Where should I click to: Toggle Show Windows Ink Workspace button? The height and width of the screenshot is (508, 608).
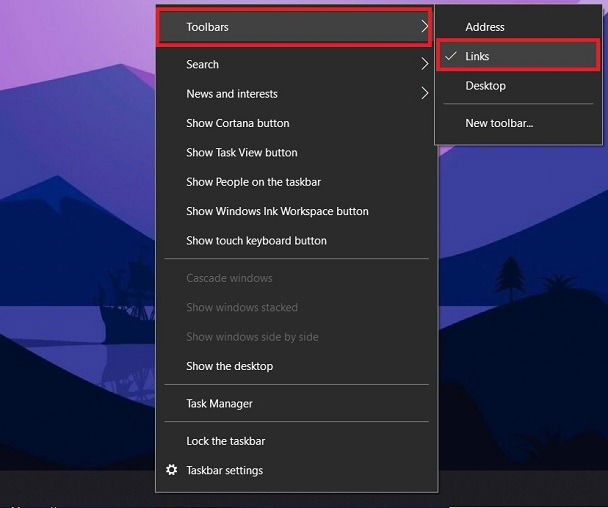(297, 211)
